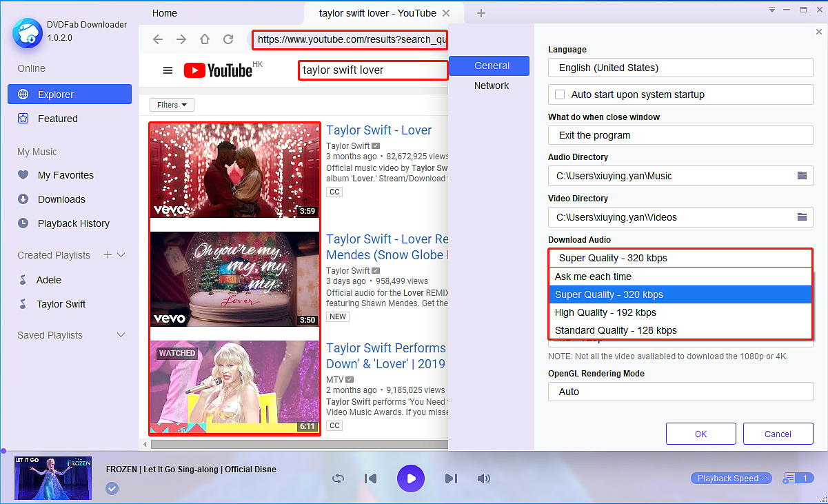
Task: Select the taylor swift lover - YouTube tab
Action: (x=377, y=13)
